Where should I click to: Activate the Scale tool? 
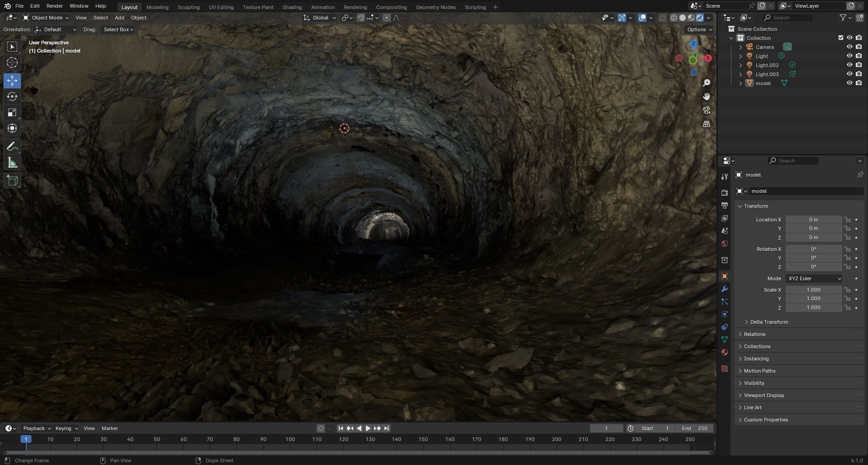click(x=12, y=112)
